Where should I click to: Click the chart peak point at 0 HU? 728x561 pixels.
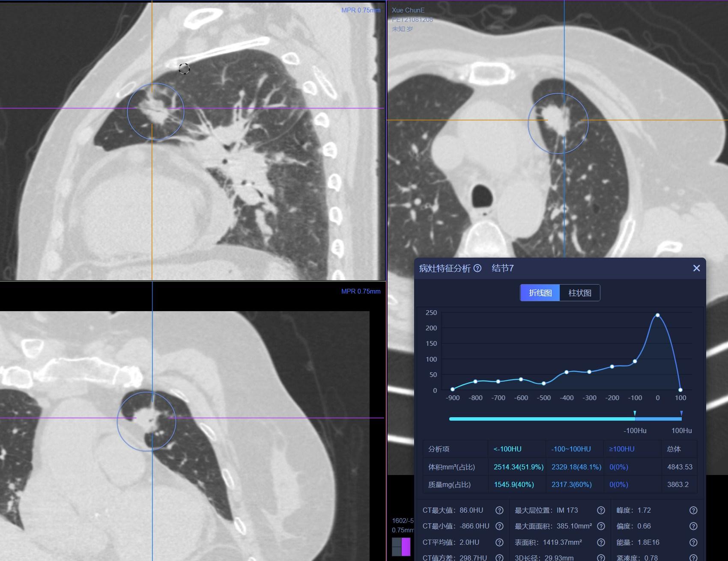tap(658, 315)
